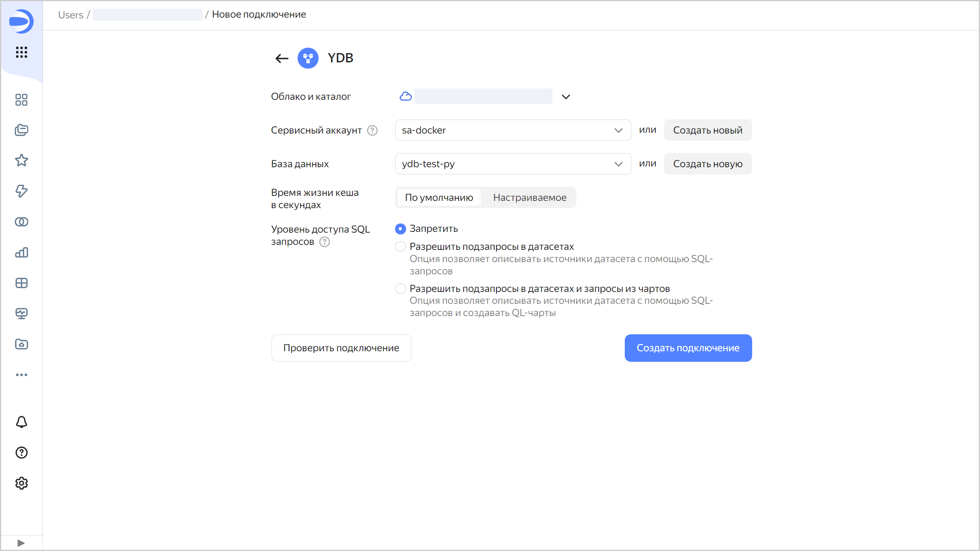Expand the ydb-test-py database dropdown
This screenshot has height=551, width=980.
[513, 164]
